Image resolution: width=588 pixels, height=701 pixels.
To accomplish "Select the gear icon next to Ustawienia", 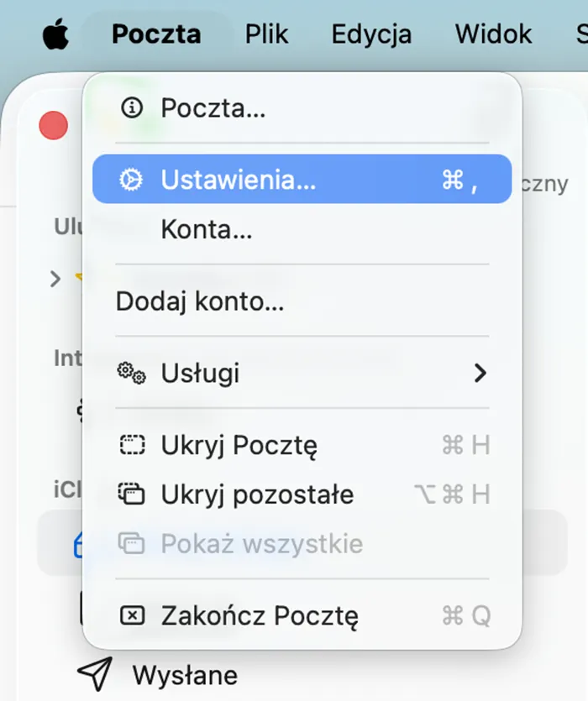I will coord(133,179).
